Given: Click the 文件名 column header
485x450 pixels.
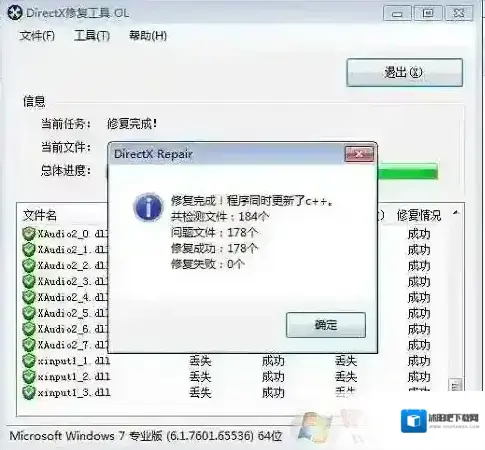Looking at the screenshot, I should [x=40, y=215].
